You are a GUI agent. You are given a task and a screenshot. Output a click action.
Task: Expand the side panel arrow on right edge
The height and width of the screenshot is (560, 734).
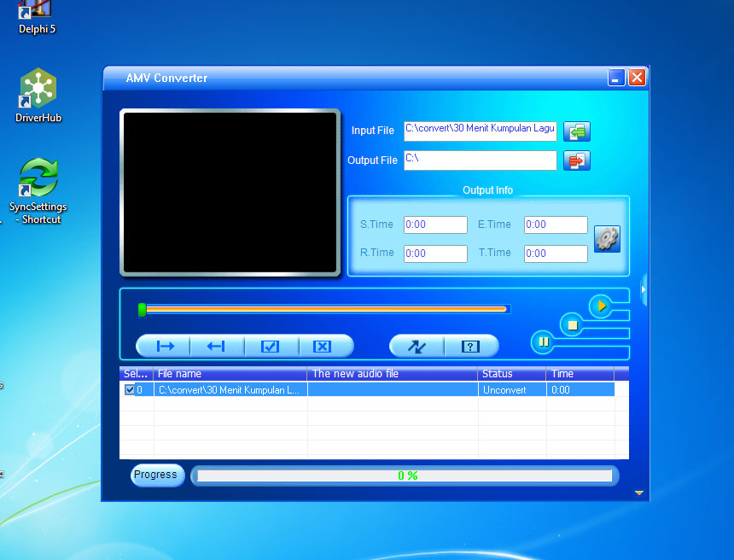tap(644, 289)
